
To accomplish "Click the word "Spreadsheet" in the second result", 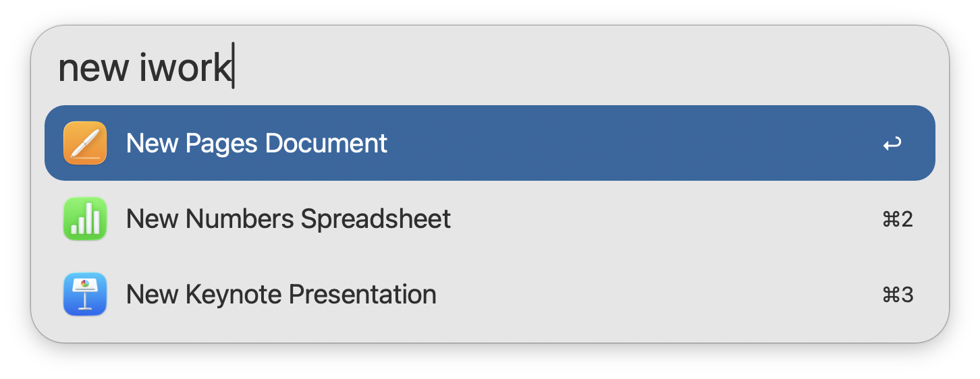I will (375, 218).
